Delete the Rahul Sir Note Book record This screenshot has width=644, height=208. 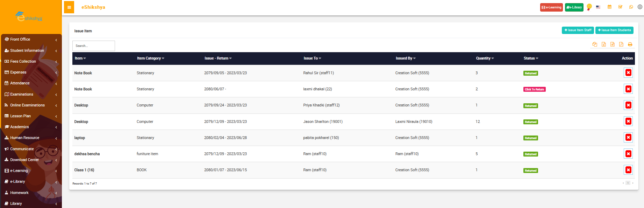[x=628, y=73]
